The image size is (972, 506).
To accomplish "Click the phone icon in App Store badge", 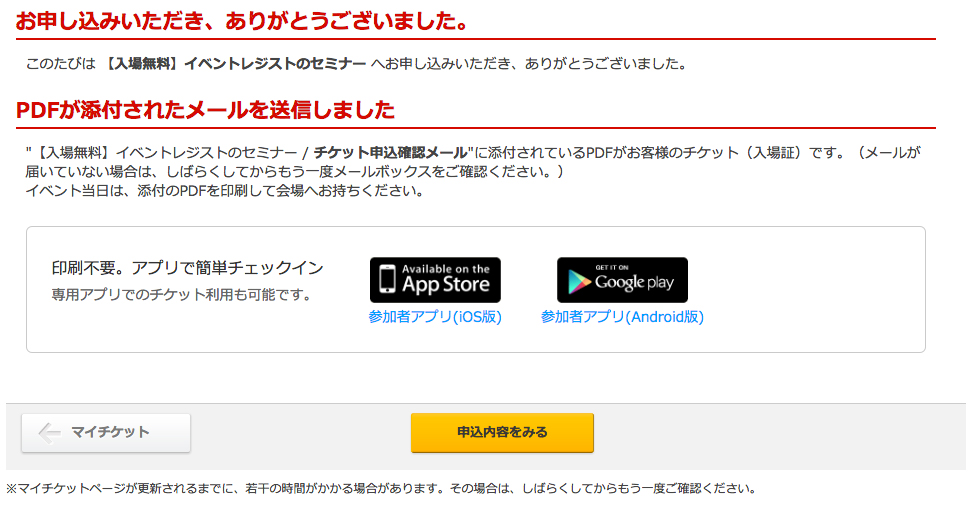I will (387, 278).
